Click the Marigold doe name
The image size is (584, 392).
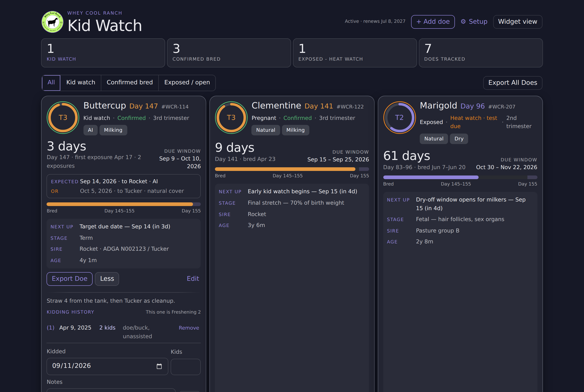tap(438, 106)
